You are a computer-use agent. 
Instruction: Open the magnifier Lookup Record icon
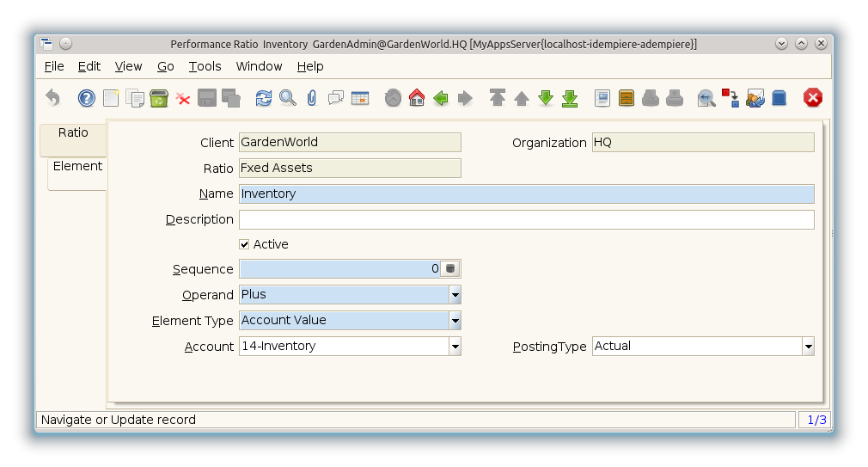288,98
